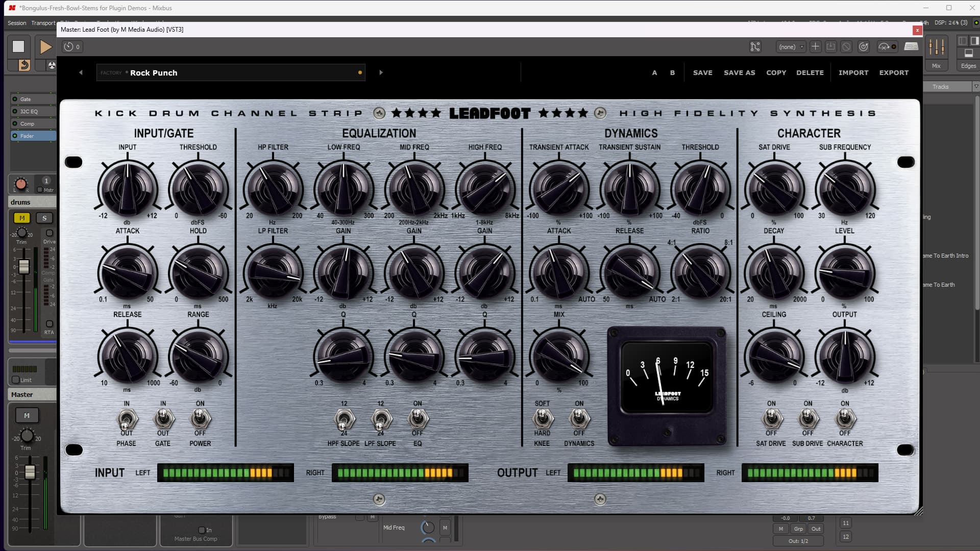This screenshot has height=551, width=980.
Task: Show the virtual keyboard icon
Action: coord(911,46)
